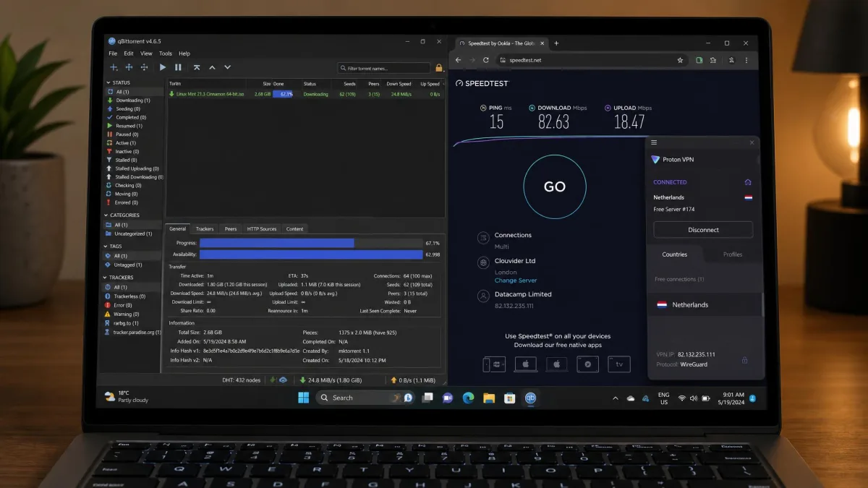Open the qBittorrent Help menu

[184, 53]
